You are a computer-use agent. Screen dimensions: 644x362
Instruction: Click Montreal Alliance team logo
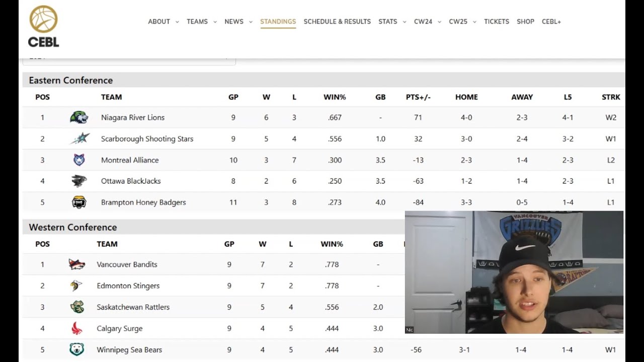(79, 160)
